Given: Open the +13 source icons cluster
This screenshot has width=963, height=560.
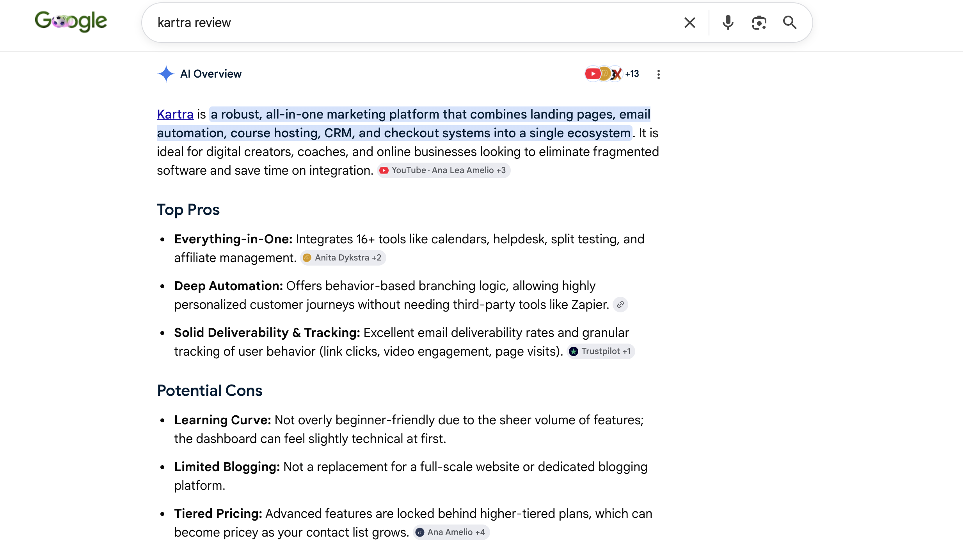Looking at the screenshot, I should click(x=612, y=74).
